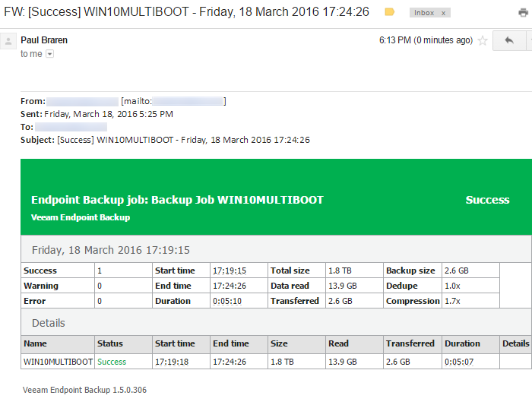
Task: Click the white Success status in banner
Action: pos(487,200)
